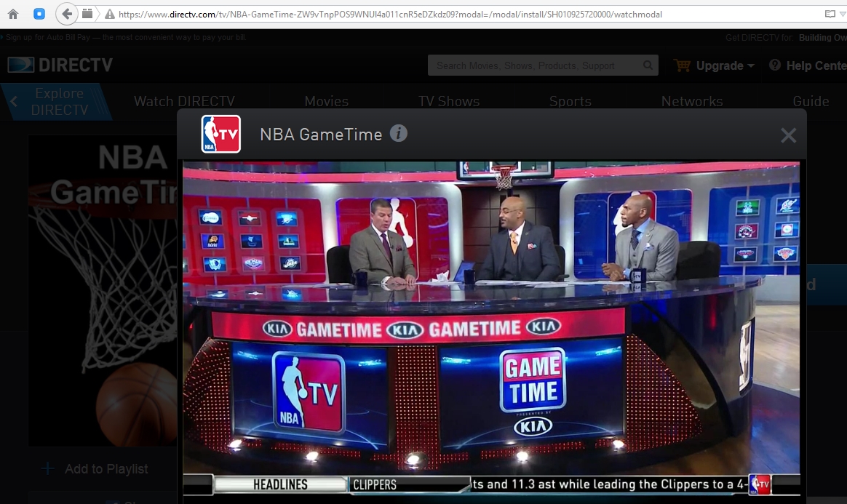Viewport: 847px width, 504px height.
Task: Click the security warning triangle icon
Action: click(x=110, y=14)
